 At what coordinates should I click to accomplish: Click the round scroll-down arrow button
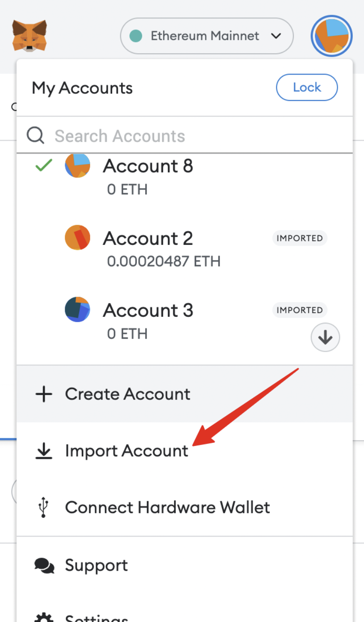325,338
